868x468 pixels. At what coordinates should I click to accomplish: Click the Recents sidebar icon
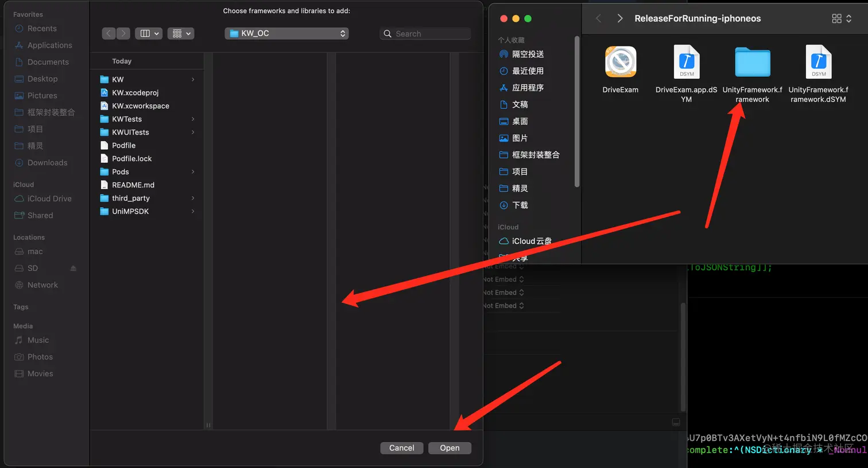click(19, 29)
